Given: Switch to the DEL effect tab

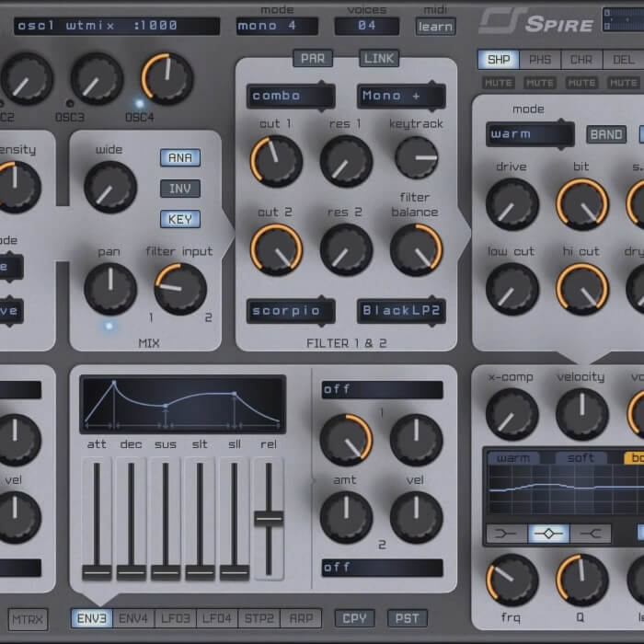Looking at the screenshot, I should pyautogui.click(x=624, y=60).
